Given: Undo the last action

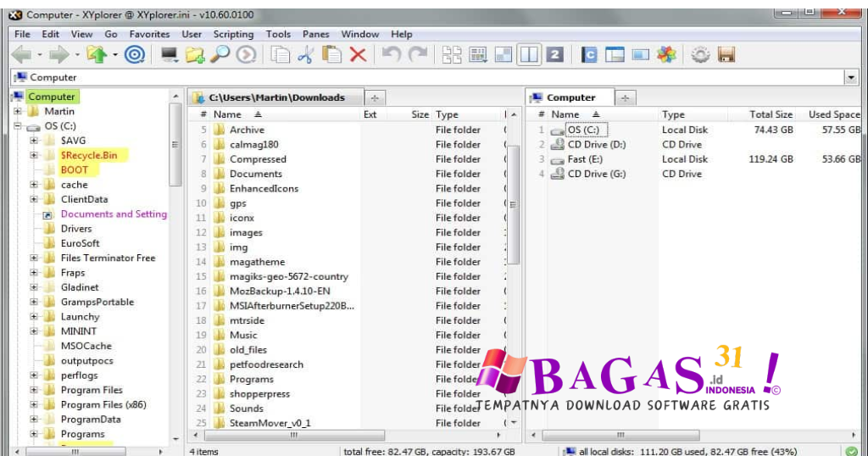Looking at the screenshot, I should point(392,55).
